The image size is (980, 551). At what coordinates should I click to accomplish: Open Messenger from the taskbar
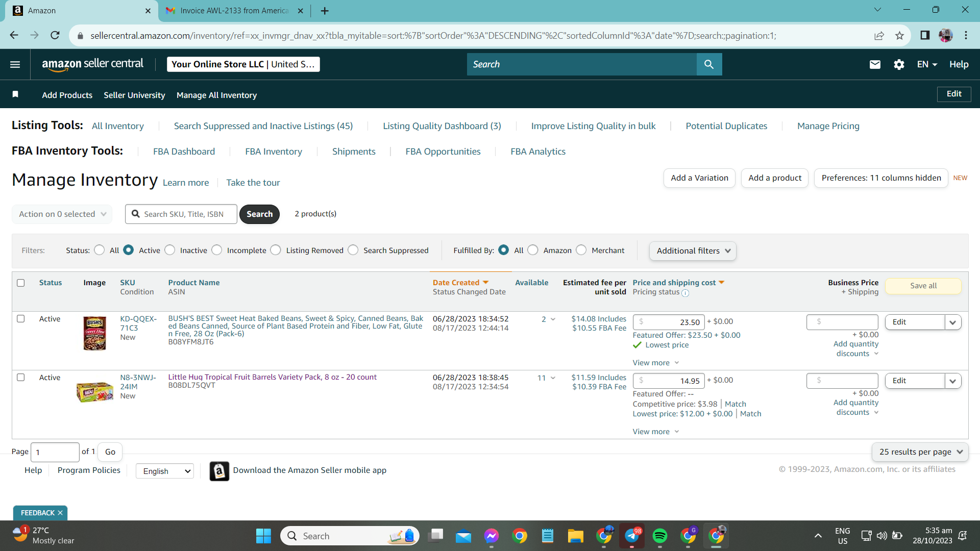(492, 536)
